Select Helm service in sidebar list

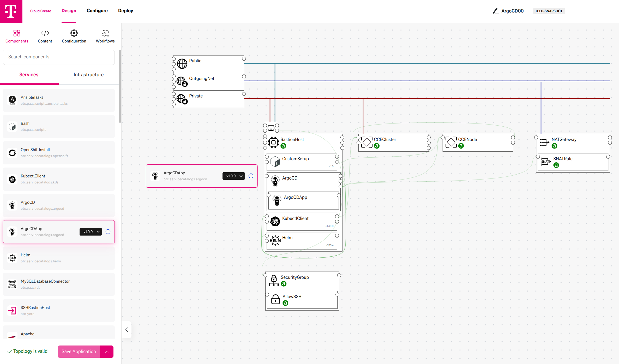click(x=59, y=258)
